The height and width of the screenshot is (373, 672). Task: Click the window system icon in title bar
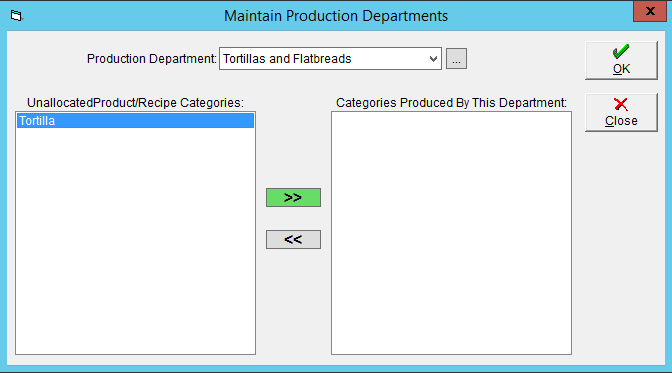[16, 16]
